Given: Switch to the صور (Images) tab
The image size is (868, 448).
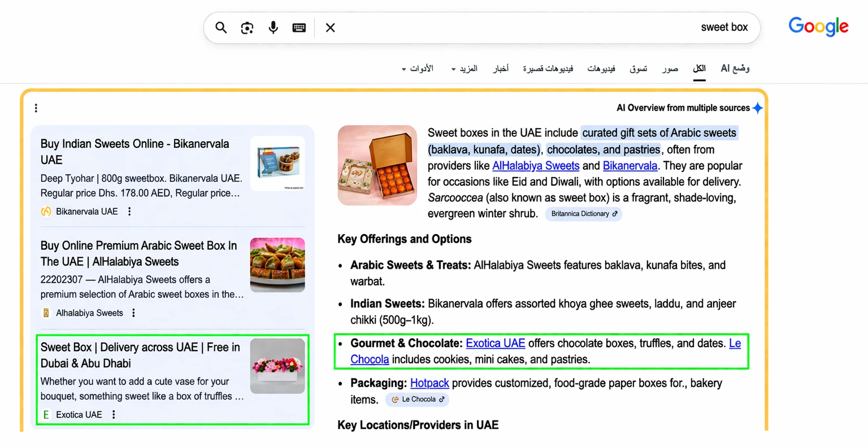Looking at the screenshot, I should pos(670,69).
